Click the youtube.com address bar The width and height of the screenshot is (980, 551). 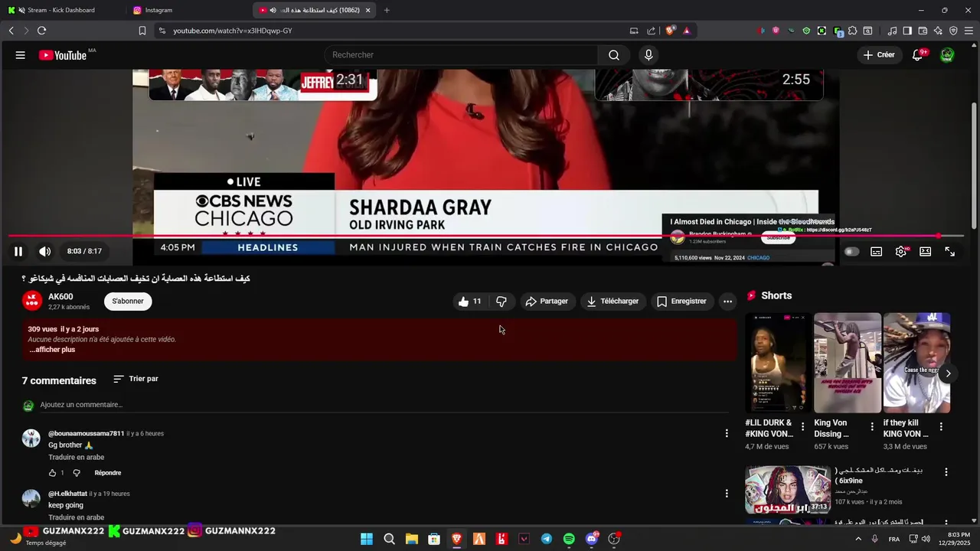(390, 31)
